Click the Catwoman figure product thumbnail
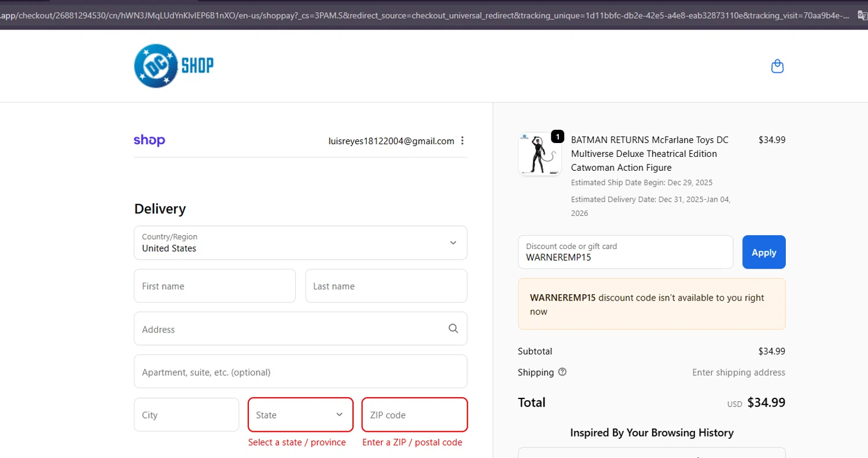 coord(539,154)
